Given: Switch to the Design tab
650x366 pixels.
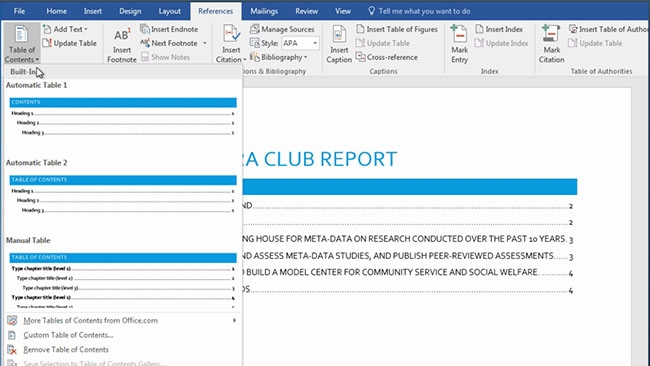Looking at the screenshot, I should (130, 11).
